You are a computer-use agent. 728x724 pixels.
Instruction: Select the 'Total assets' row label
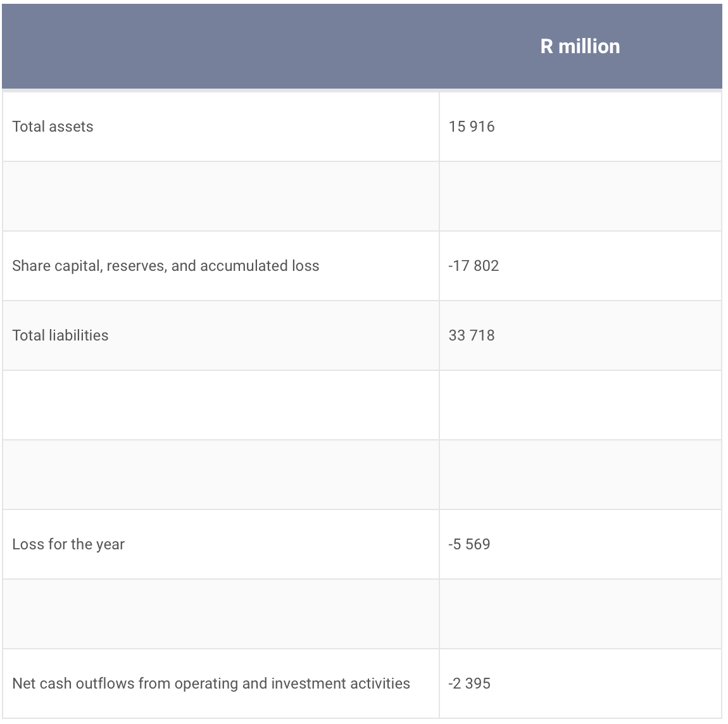tap(53, 127)
